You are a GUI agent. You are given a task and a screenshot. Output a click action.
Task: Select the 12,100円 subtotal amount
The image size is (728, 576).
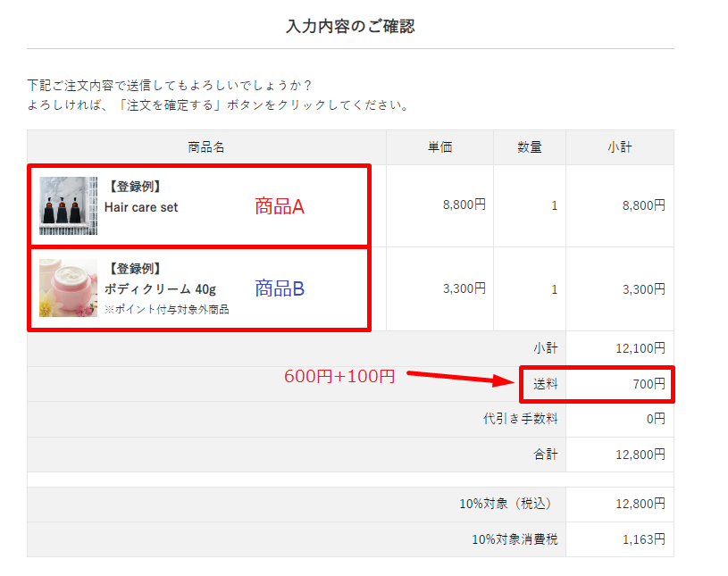(640, 348)
